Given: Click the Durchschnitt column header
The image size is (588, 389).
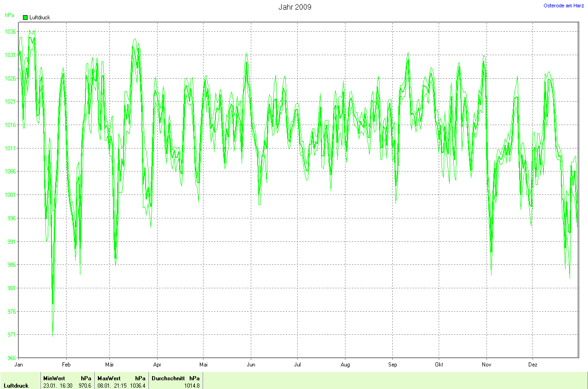Looking at the screenshot, I should [168, 378].
